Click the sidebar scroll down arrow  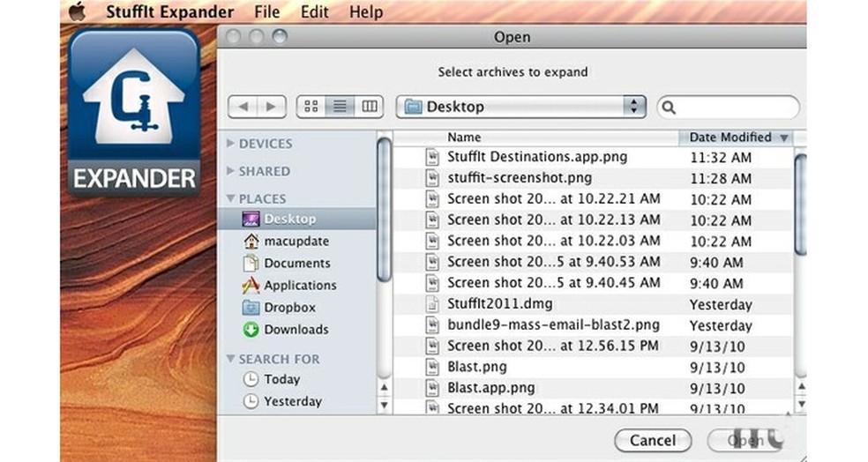(385, 405)
